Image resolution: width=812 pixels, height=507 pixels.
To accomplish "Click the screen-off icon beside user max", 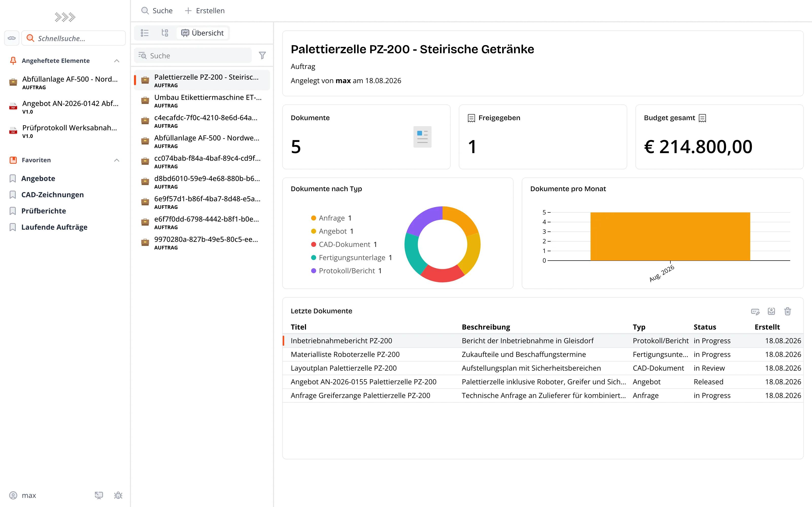I will pos(99,495).
